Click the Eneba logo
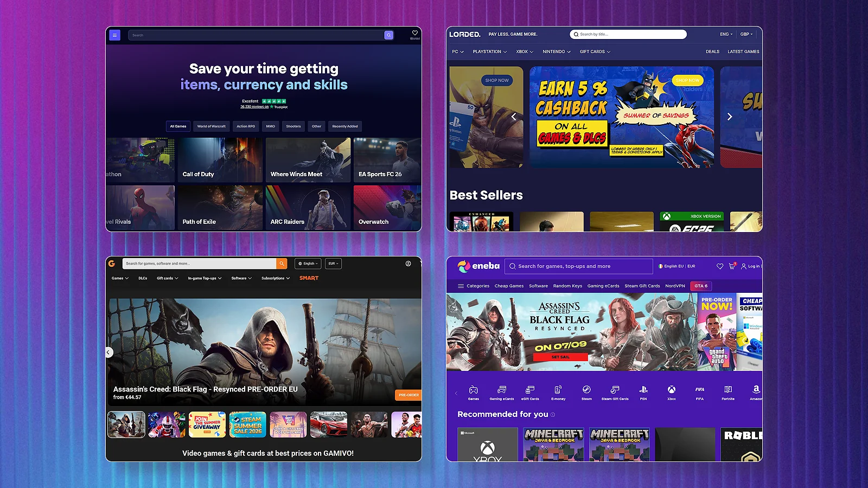Screen dimensions: 868x488 coord(478,266)
